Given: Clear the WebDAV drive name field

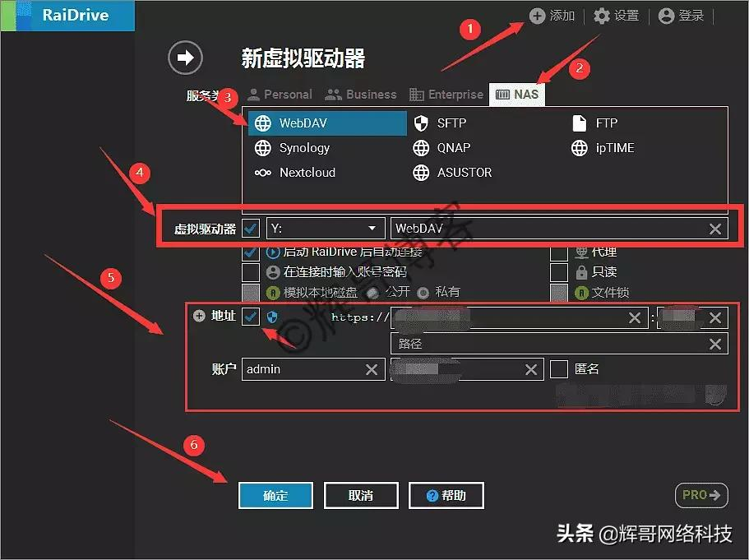Looking at the screenshot, I should coord(715,229).
